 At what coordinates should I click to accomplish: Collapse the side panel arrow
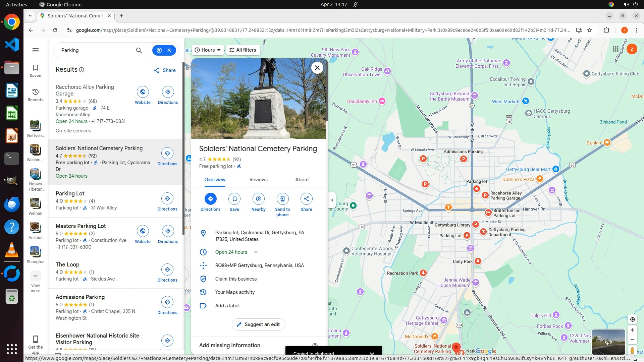pyautogui.click(x=332, y=200)
